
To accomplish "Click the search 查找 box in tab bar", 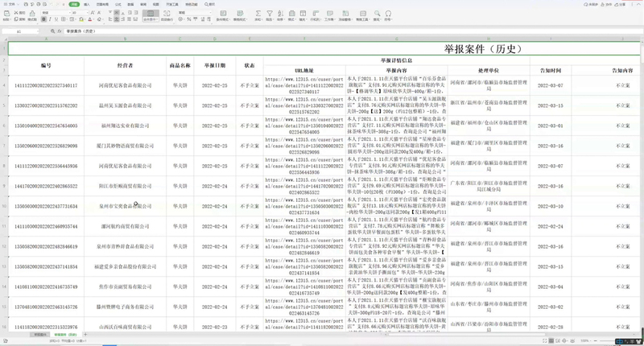I will [210, 4].
